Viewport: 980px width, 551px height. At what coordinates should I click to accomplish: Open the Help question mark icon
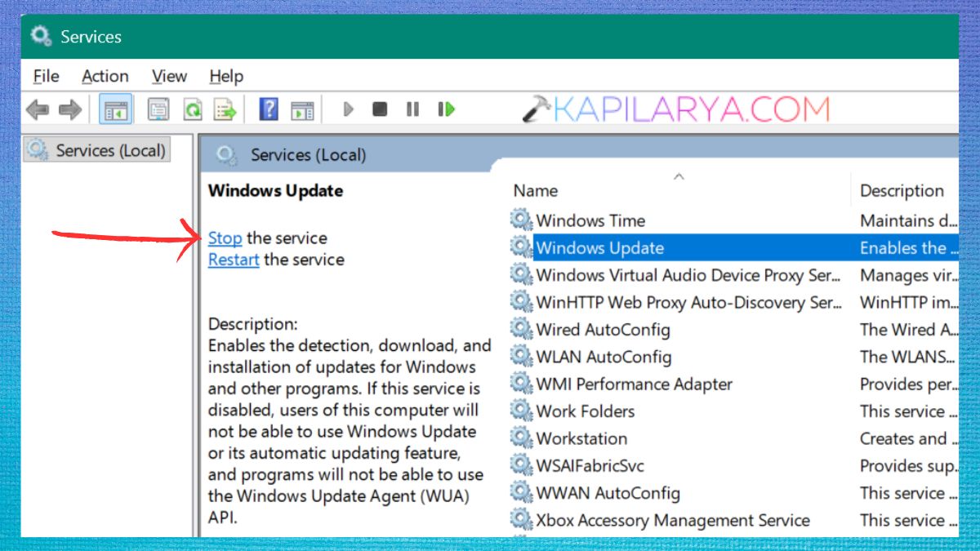tap(269, 109)
